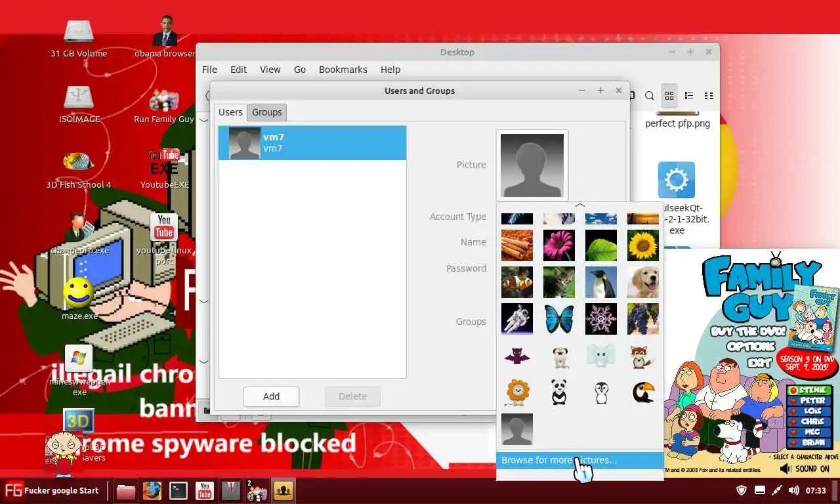Toggle SOUND ON in Family Guy ad

pyautogui.click(x=805, y=469)
